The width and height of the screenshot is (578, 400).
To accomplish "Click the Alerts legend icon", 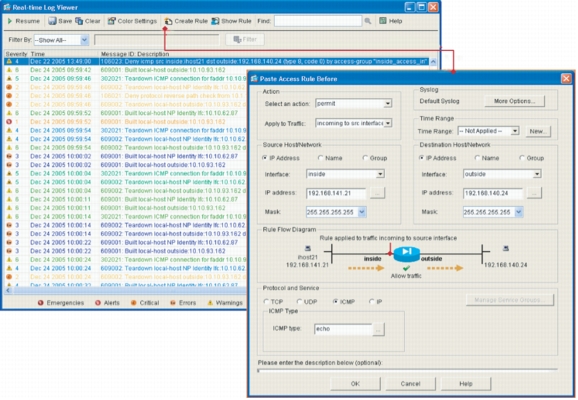I will pos(98,303).
